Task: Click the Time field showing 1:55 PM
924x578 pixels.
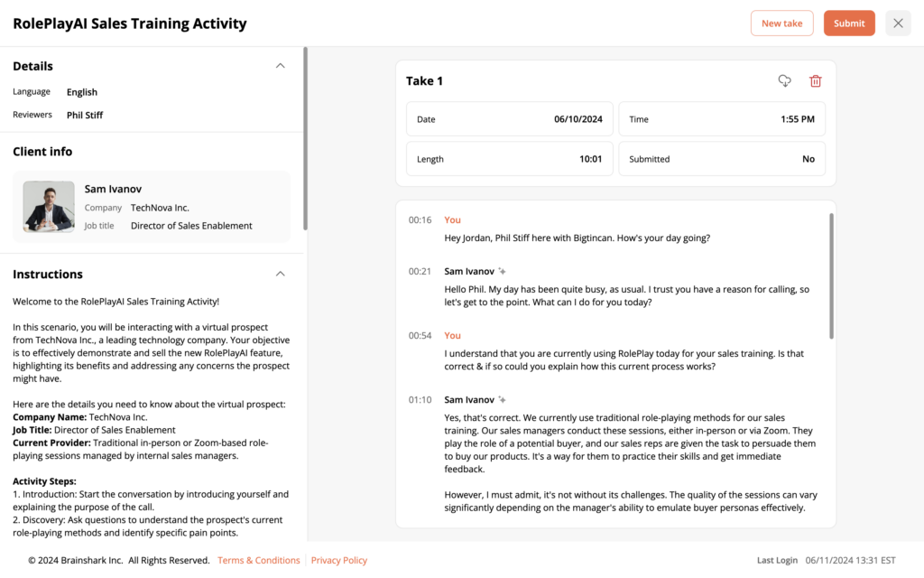Action: point(722,119)
